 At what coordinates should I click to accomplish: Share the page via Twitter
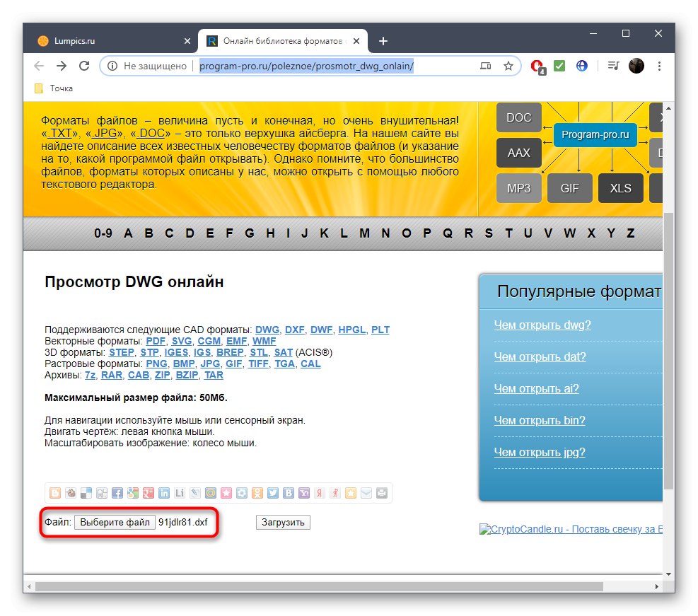pyautogui.click(x=273, y=493)
